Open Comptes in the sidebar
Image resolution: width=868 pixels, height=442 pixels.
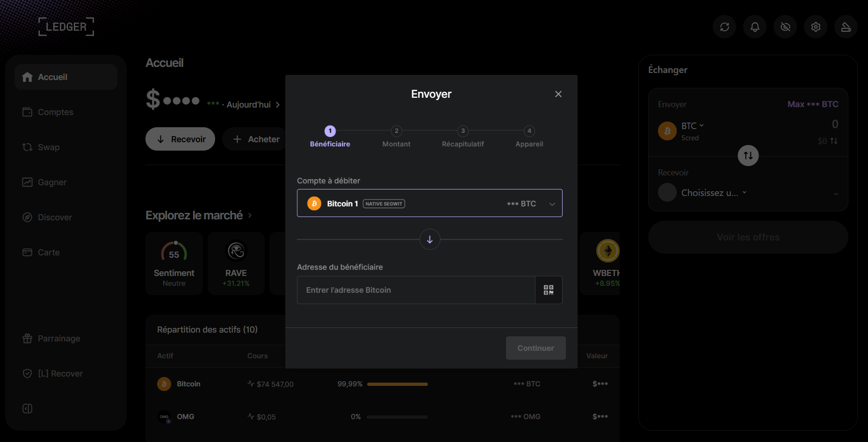tap(66, 112)
